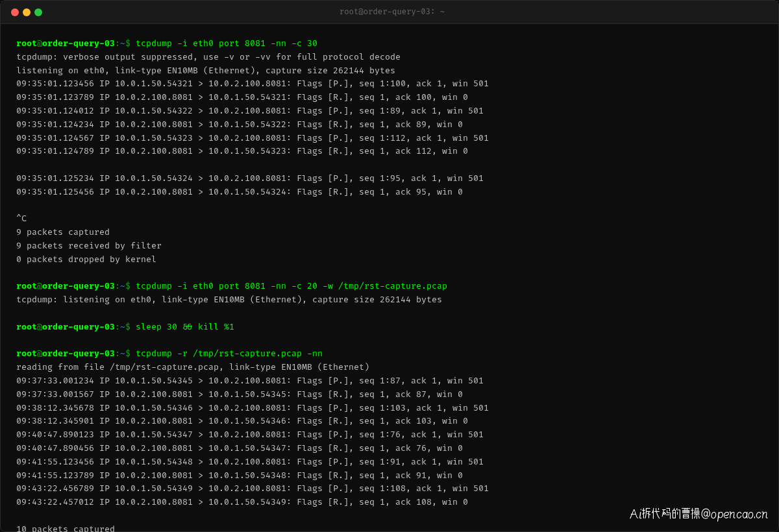
Task: Click 'seq 1:100, ack 1, win 501' text
Action: tap(424, 84)
